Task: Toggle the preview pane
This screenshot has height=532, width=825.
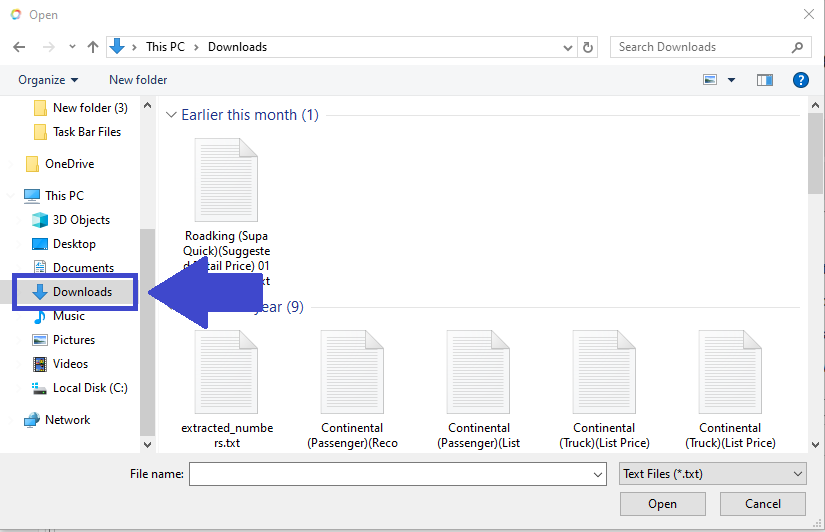Action: (x=764, y=80)
